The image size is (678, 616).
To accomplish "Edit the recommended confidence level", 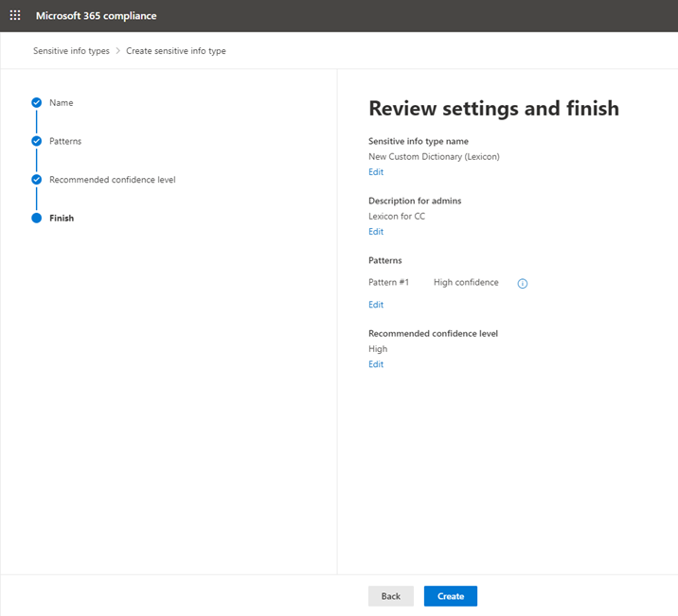I will point(376,364).
